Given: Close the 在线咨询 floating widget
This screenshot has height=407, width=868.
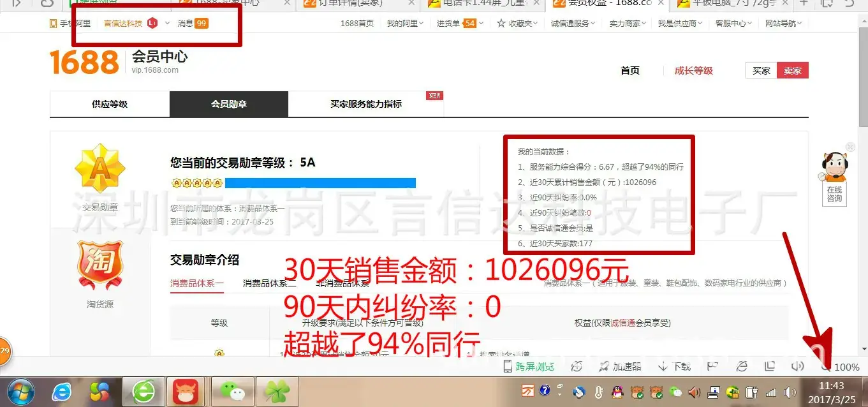Looking at the screenshot, I should (850, 147).
